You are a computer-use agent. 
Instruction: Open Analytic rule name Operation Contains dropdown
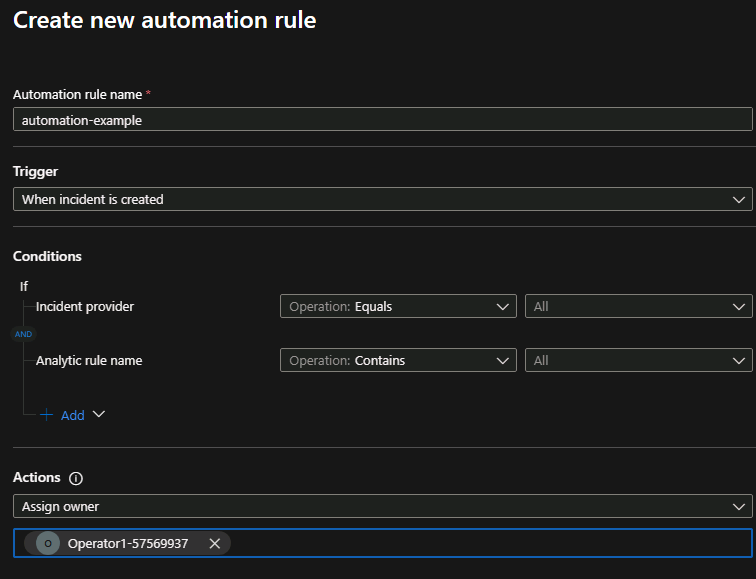pos(398,361)
